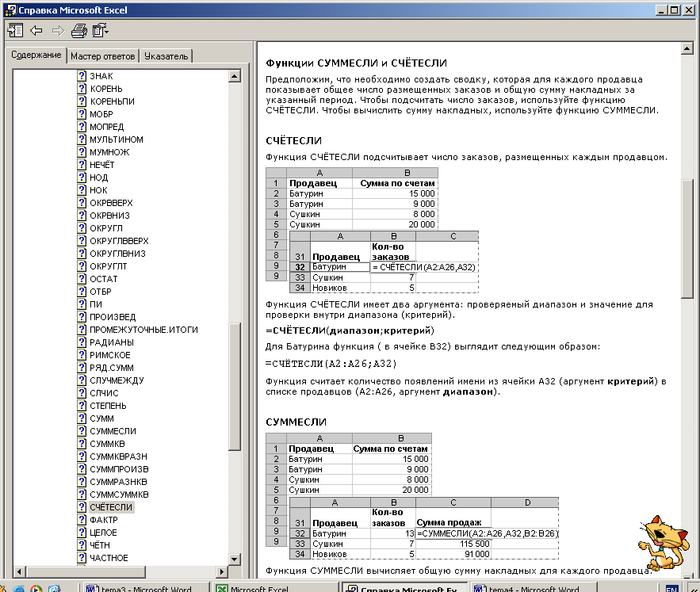Viewport: 700px width, 592px height.
Task: Switch to tema3 - Microsoft Word taskbar button
Action: [x=146, y=588]
